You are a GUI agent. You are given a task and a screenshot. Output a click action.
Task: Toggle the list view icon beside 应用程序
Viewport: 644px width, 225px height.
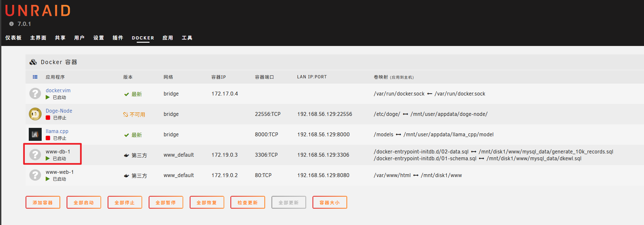coord(35,77)
